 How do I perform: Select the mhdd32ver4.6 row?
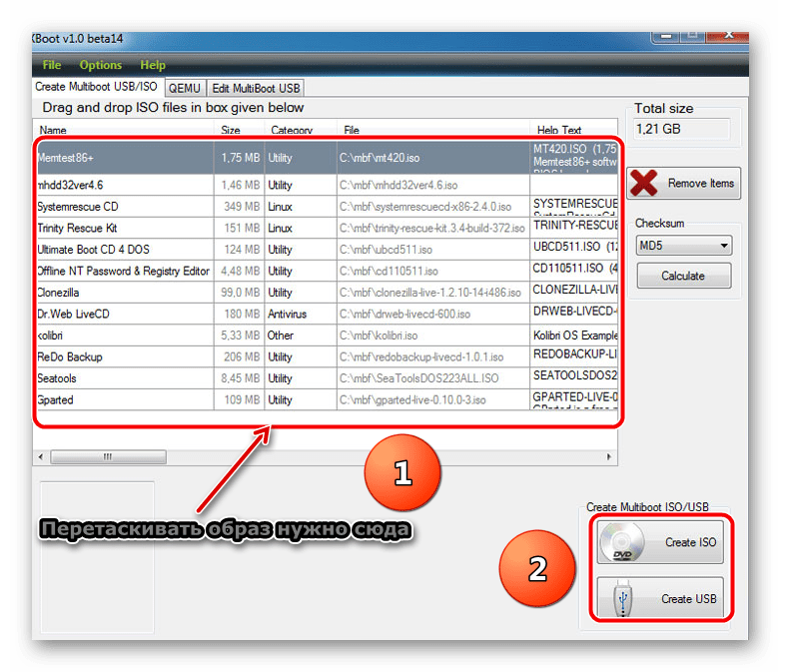[328, 185]
